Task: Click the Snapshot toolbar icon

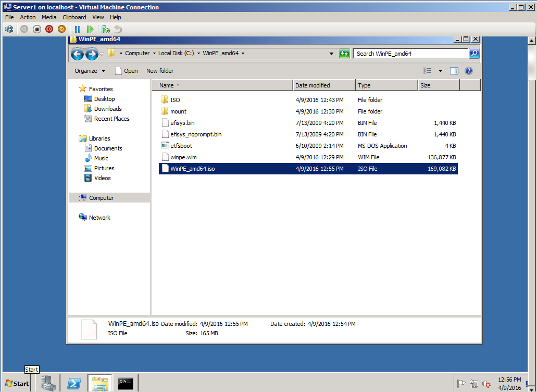Action: pyautogui.click(x=106, y=30)
